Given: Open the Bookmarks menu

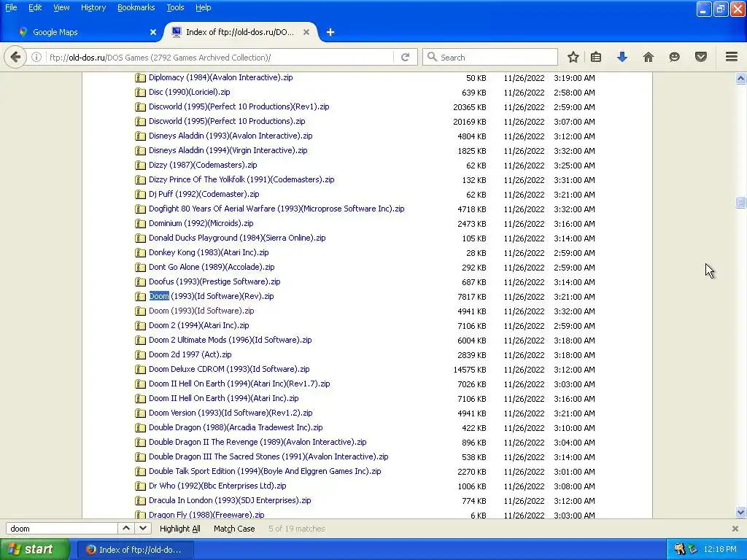Looking at the screenshot, I should 136,7.
